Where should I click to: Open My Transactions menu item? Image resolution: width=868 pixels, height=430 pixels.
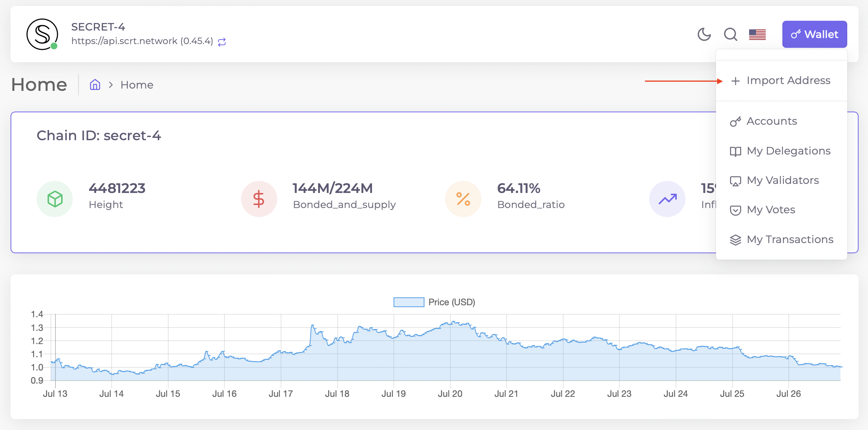point(790,240)
